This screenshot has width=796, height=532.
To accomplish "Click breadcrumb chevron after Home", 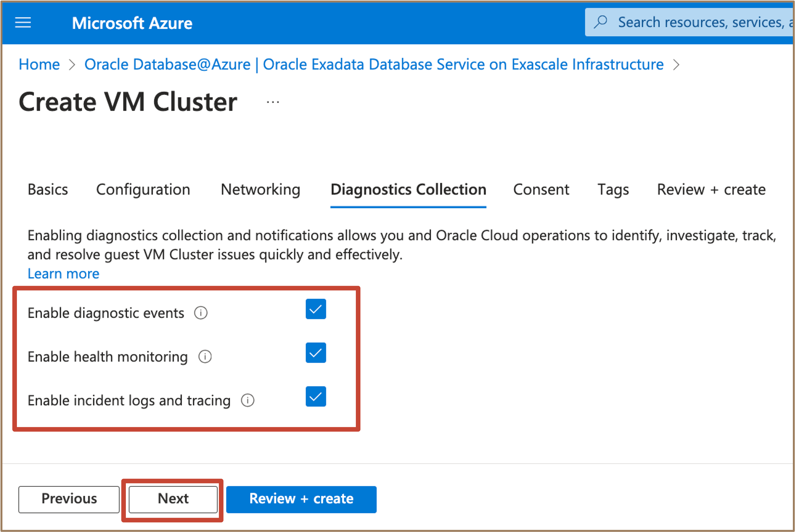I will point(72,64).
